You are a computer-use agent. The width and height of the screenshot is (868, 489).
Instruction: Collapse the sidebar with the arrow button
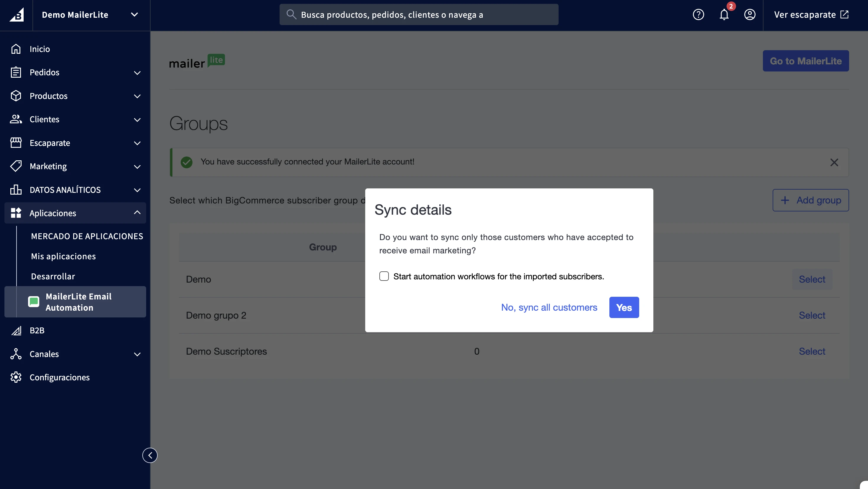pyautogui.click(x=150, y=455)
